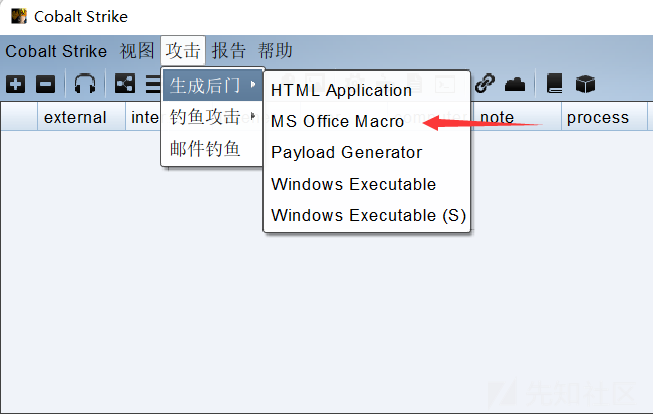The width and height of the screenshot is (653, 414).
Task: Choose HTML Application from the submenu
Action: point(341,90)
